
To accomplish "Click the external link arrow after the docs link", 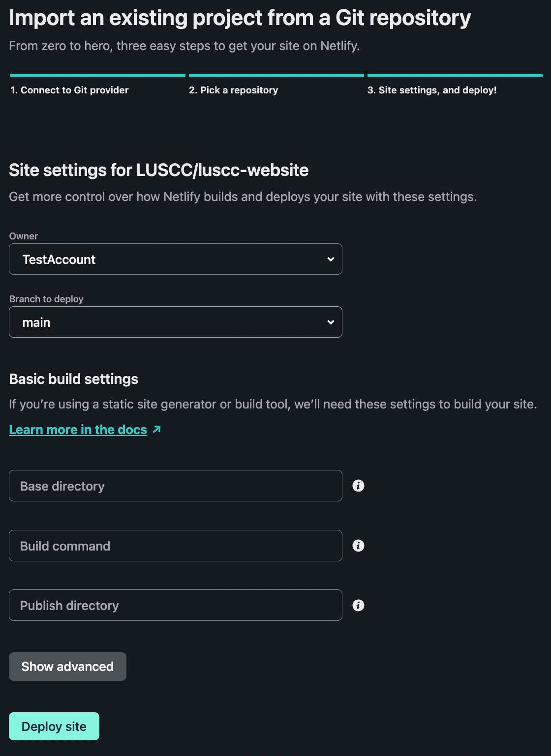I will tap(157, 430).
